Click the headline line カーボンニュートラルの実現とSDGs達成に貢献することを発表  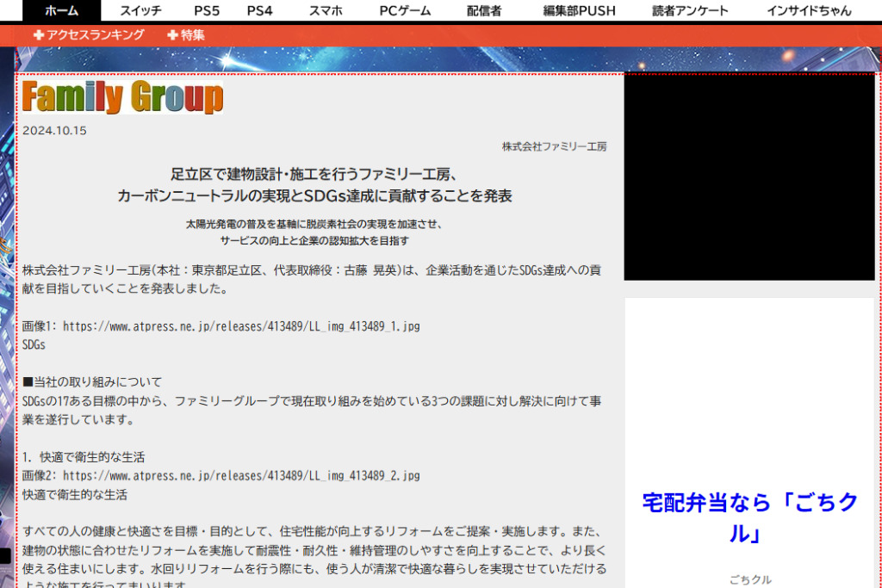point(314,195)
